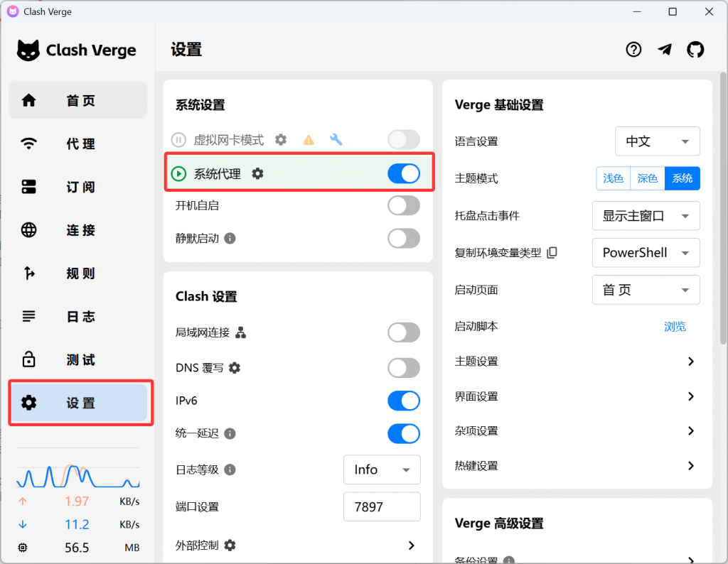728x564 pixels.
Task: Open the 日志等级 Info dropdown
Action: pos(382,470)
